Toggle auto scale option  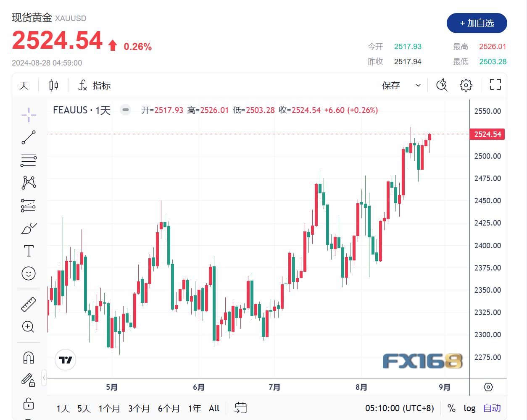pyautogui.click(x=492, y=408)
